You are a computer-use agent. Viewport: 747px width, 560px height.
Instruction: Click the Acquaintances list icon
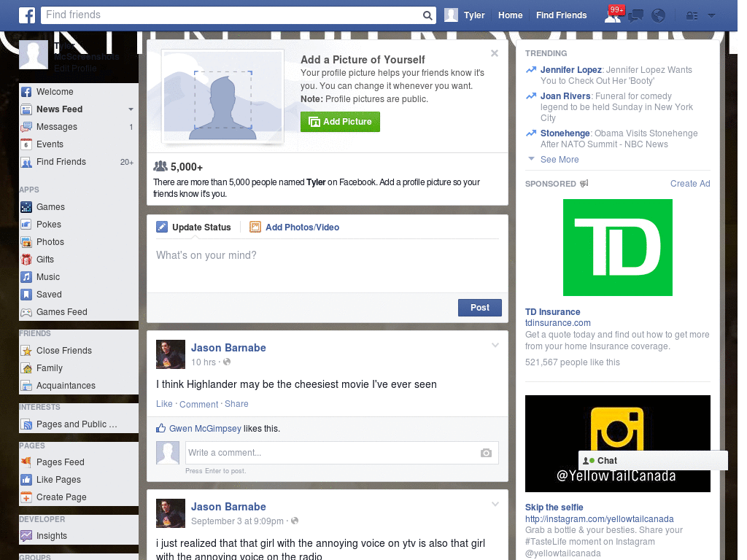point(27,386)
